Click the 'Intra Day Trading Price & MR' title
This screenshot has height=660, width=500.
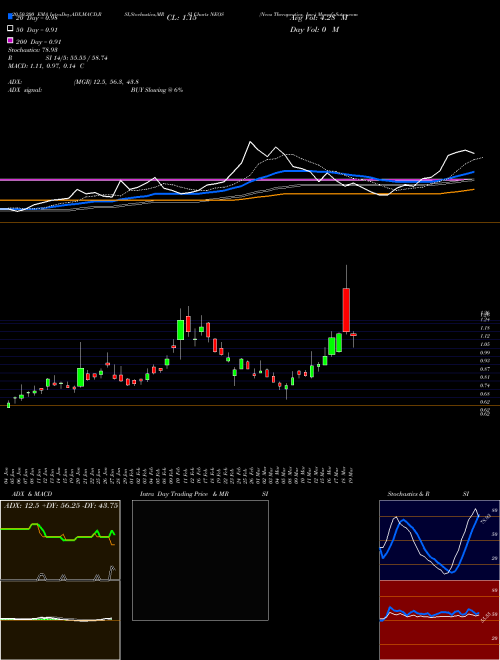[x=184, y=494]
